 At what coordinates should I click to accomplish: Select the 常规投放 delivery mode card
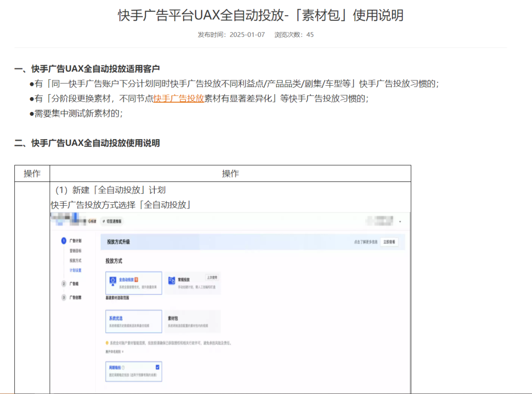[x=193, y=283]
